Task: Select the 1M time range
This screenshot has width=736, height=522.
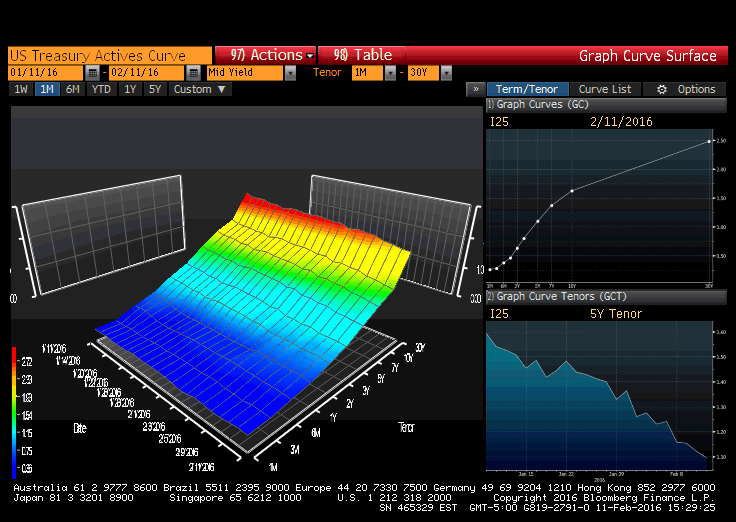Action: [x=47, y=89]
